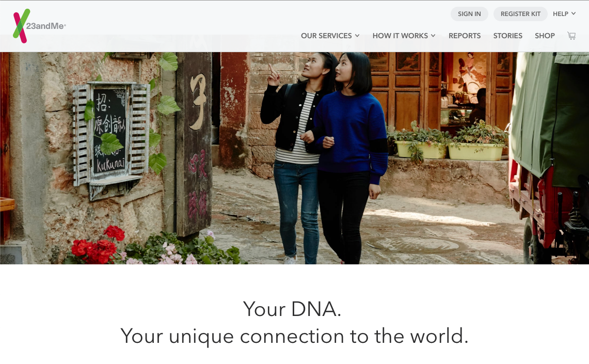The image size is (589, 364).
Task: Open the STORIES page
Action: tap(507, 36)
